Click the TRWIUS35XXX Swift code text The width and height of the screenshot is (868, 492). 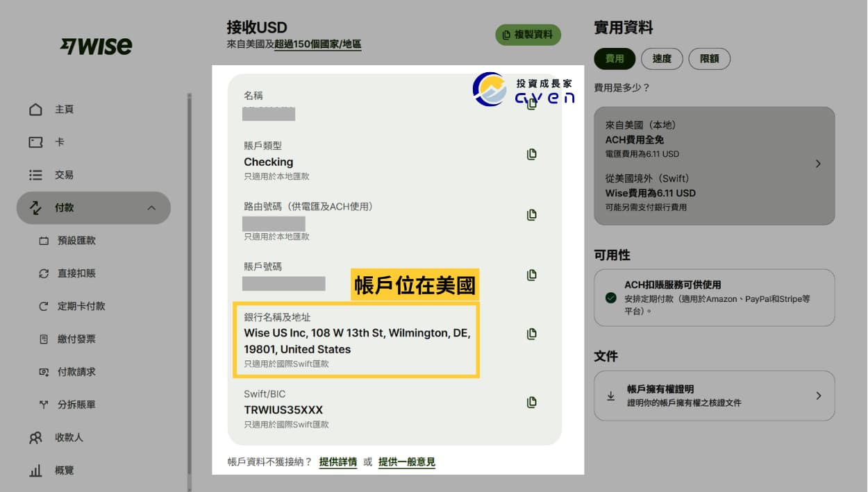[283, 409]
